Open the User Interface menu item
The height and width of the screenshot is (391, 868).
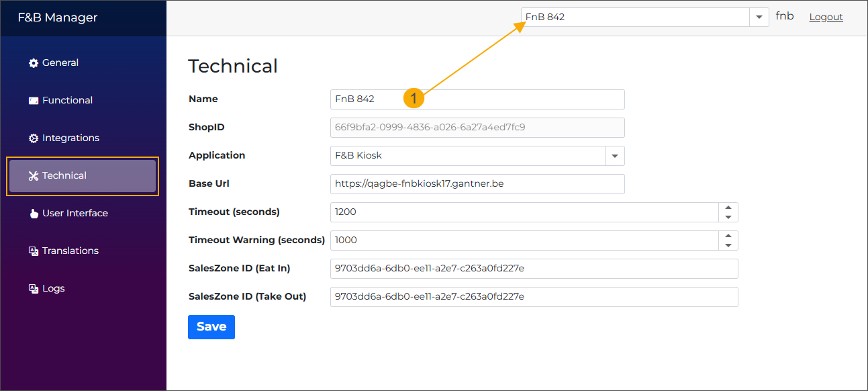(x=75, y=213)
